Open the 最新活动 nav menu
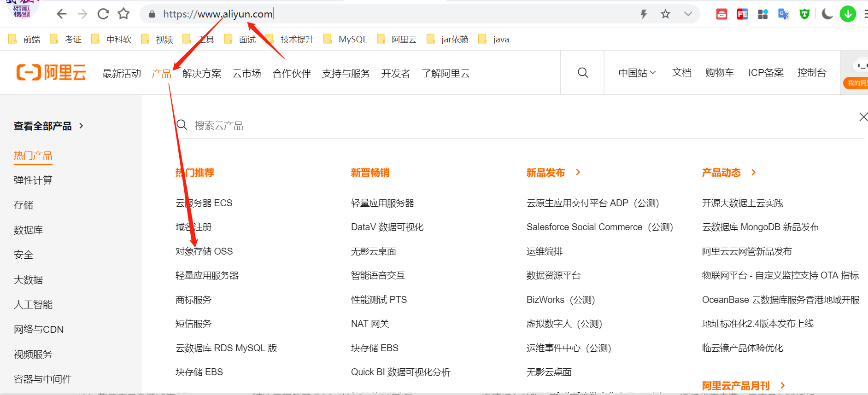Viewport: 868px width, 395px height. (122, 73)
